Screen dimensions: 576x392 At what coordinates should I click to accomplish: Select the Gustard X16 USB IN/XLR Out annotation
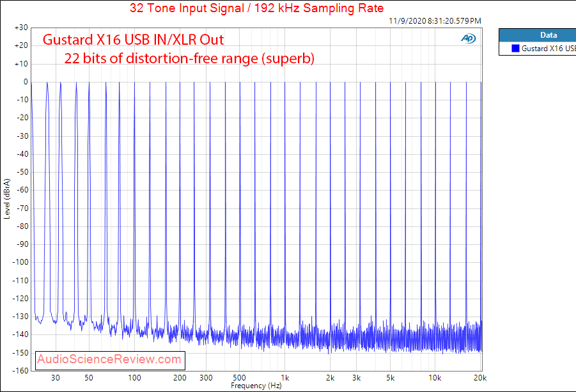133,40
